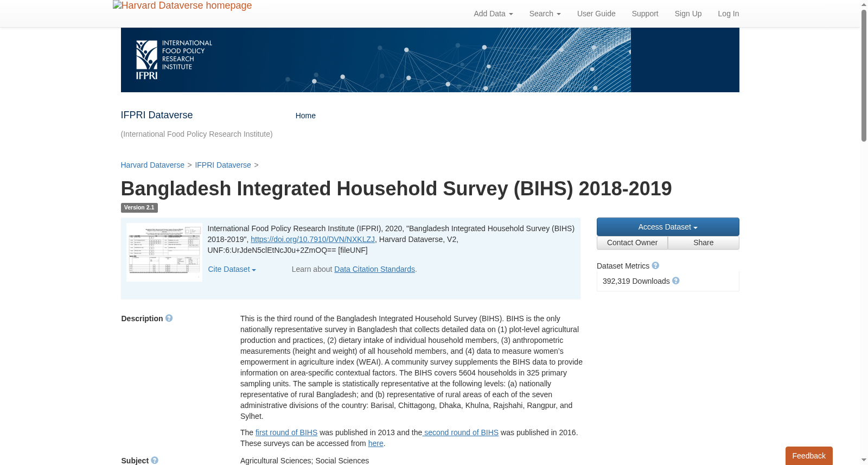Follow the second round of BIHS link
Screen dimensions: 868x465
pos(461,432)
